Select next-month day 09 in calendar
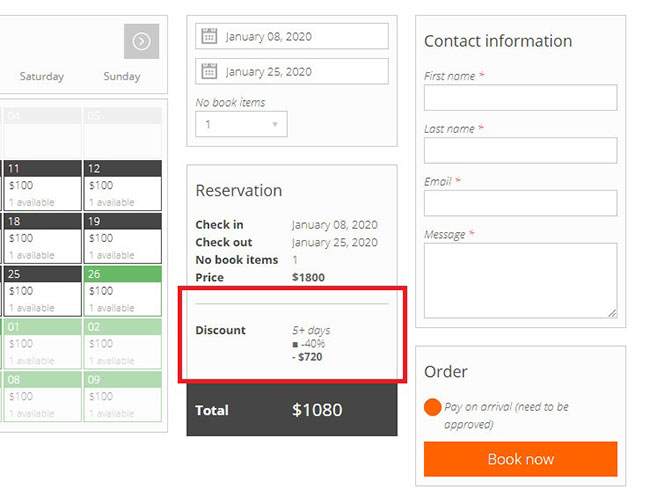This screenshot has width=650, height=489. tap(122, 396)
